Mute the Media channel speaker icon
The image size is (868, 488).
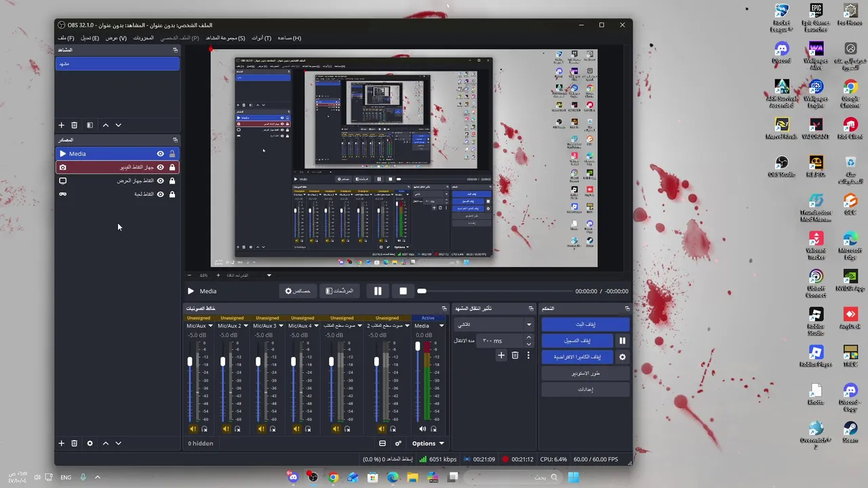[x=422, y=429]
